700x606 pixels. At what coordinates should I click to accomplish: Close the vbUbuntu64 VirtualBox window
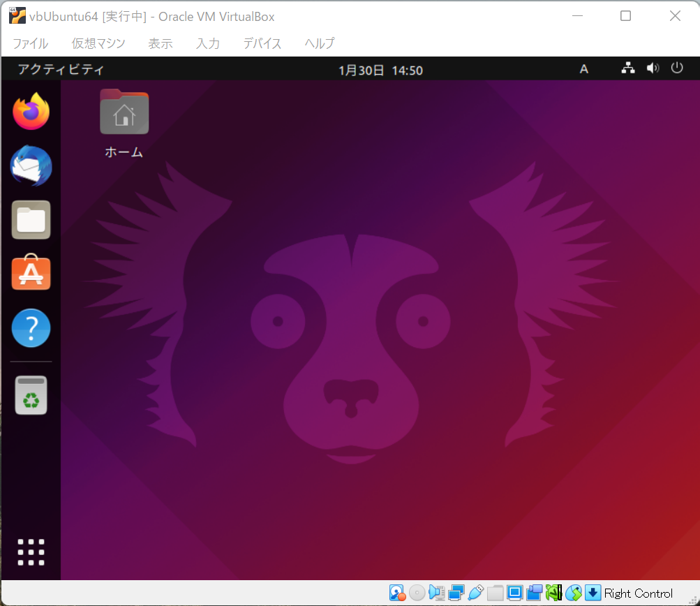pyautogui.click(x=675, y=16)
